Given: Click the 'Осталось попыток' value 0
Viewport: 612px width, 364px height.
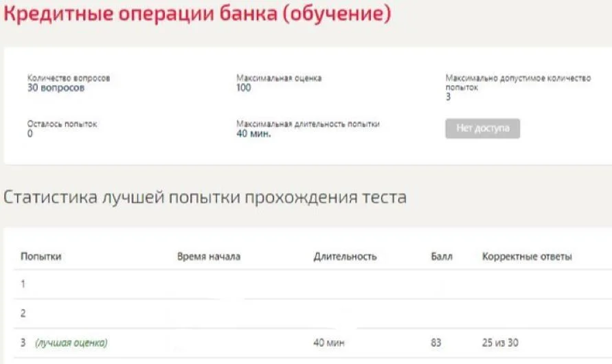Looking at the screenshot, I should coord(30,133).
